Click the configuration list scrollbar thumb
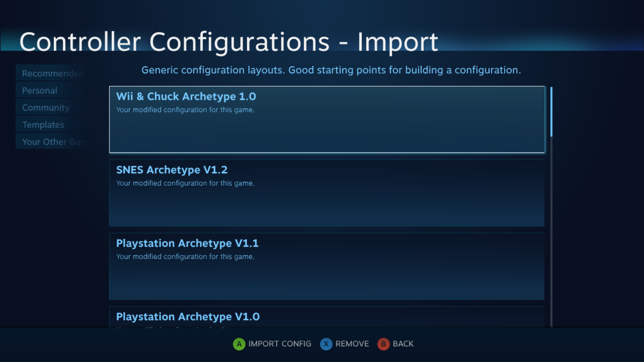Image resolution: width=644 pixels, height=362 pixels. 551,112
